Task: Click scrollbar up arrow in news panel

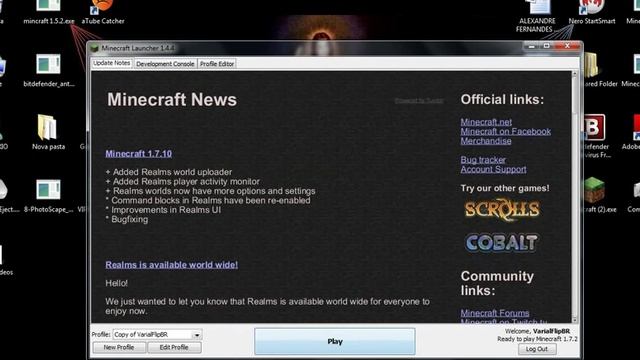Action: pyautogui.click(x=575, y=74)
